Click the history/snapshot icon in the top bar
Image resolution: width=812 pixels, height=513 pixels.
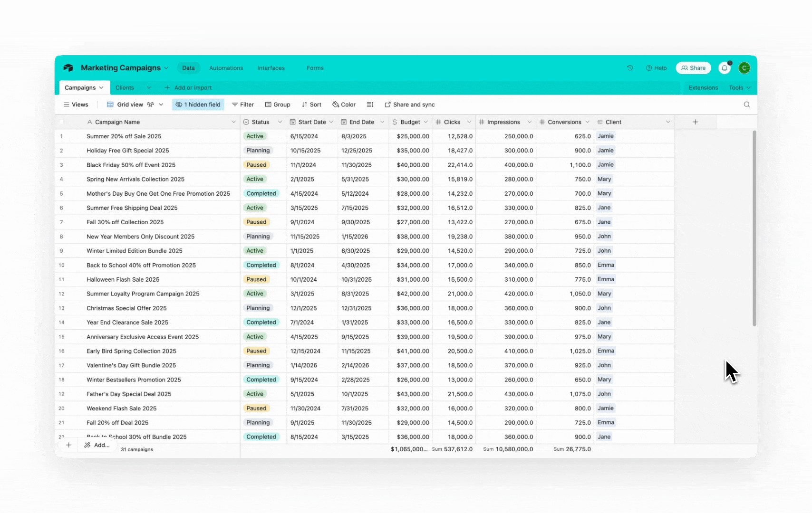pos(630,68)
